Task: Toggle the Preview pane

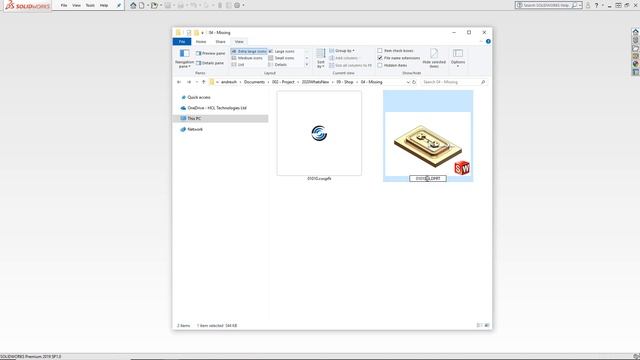Action: pyautogui.click(x=211, y=53)
